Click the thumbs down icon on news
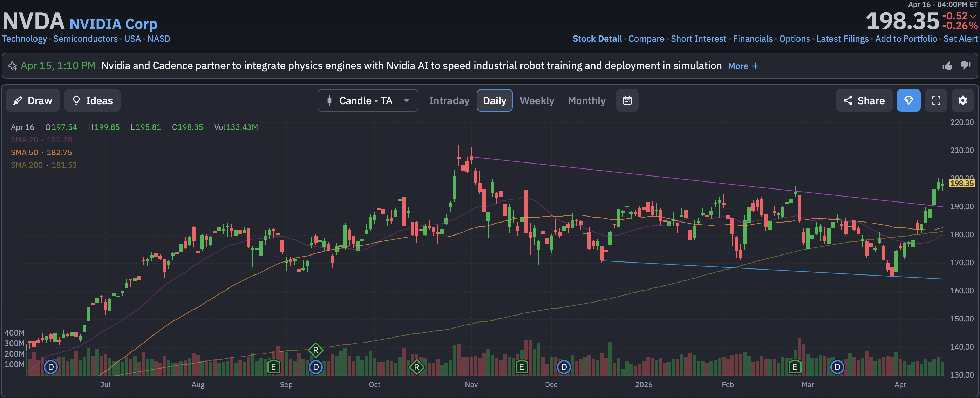Image resolution: width=980 pixels, height=398 pixels. (x=965, y=66)
